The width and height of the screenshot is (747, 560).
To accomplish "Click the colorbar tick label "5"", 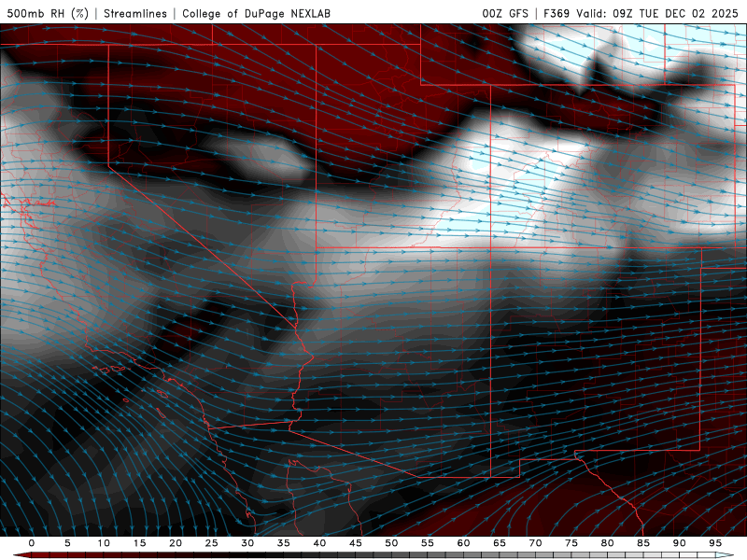I will (67, 543).
